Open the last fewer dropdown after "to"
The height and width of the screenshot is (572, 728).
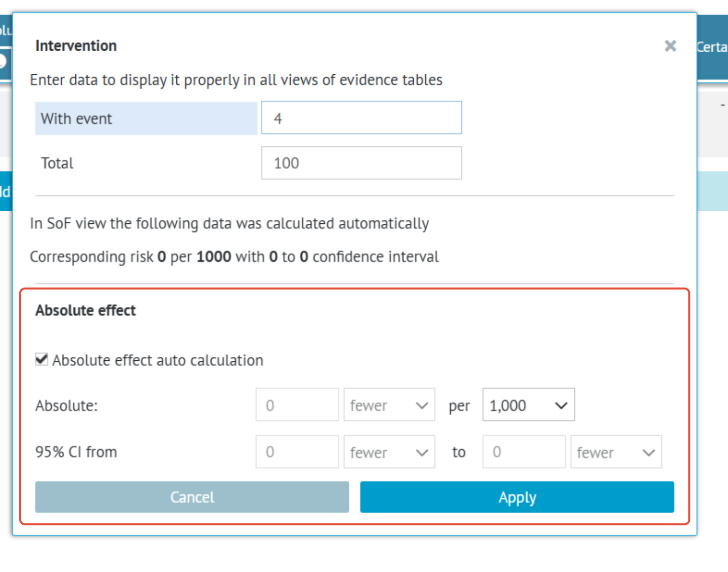pyautogui.click(x=616, y=452)
